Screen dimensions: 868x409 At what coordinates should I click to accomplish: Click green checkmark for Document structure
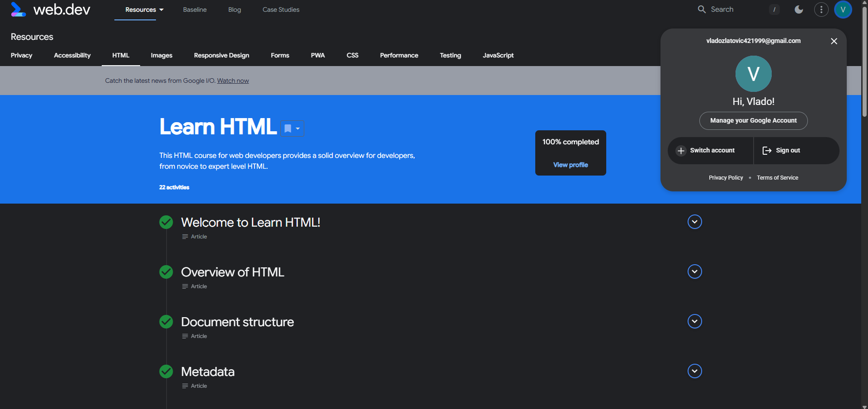(166, 322)
